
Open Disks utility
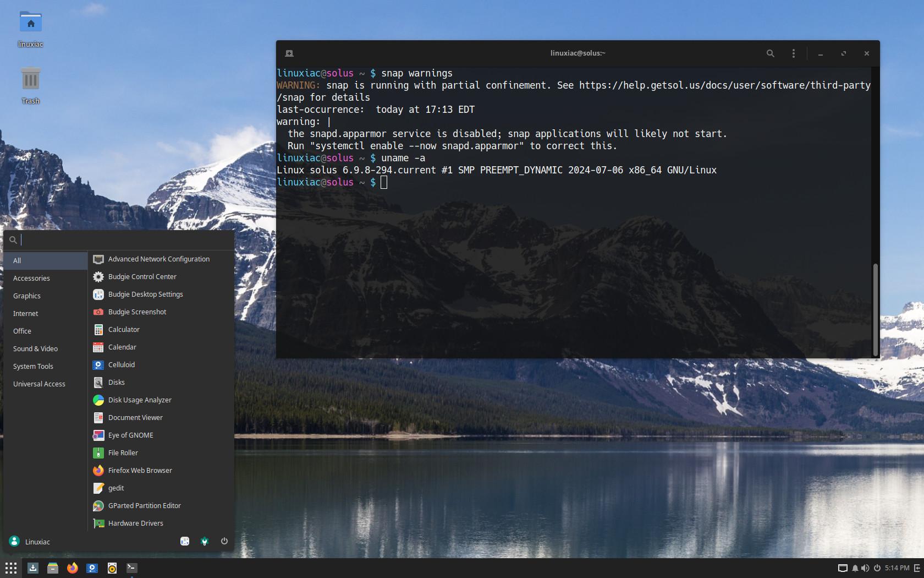(x=161, y=383)
